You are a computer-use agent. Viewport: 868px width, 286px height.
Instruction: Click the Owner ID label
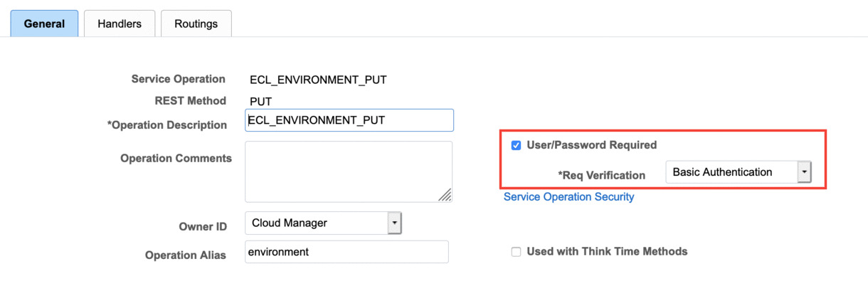point(203,226)
